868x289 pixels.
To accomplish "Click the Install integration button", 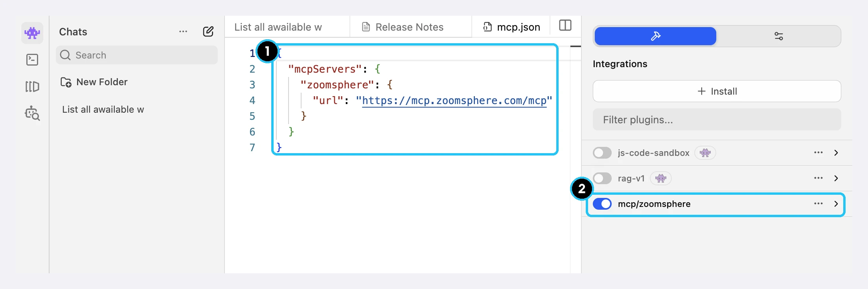I will point(717,91).
